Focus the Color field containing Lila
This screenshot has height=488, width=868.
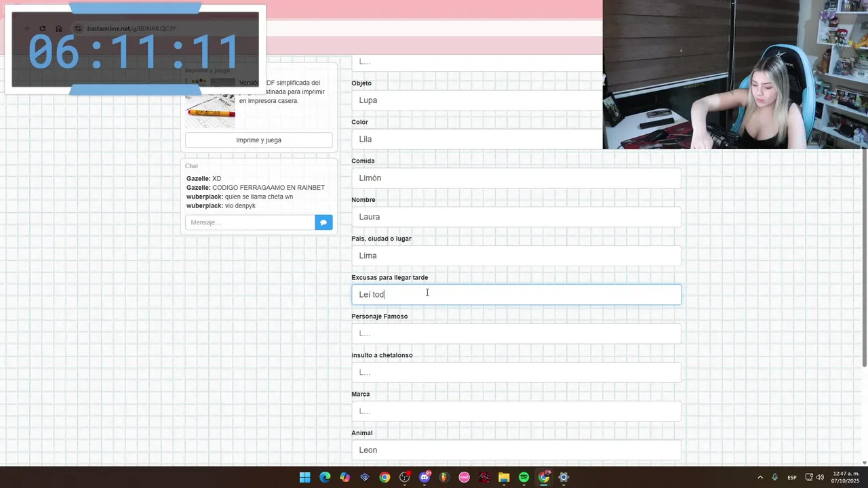point(477,139)
